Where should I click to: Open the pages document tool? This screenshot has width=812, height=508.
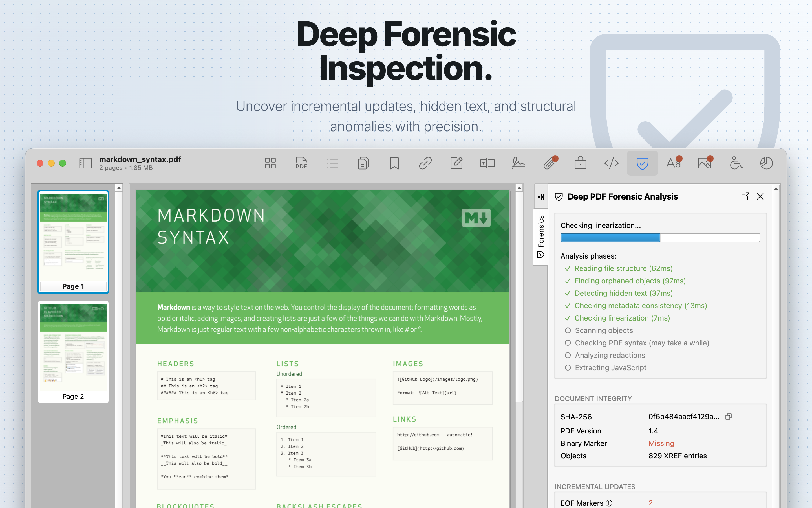tap(363, 163)
